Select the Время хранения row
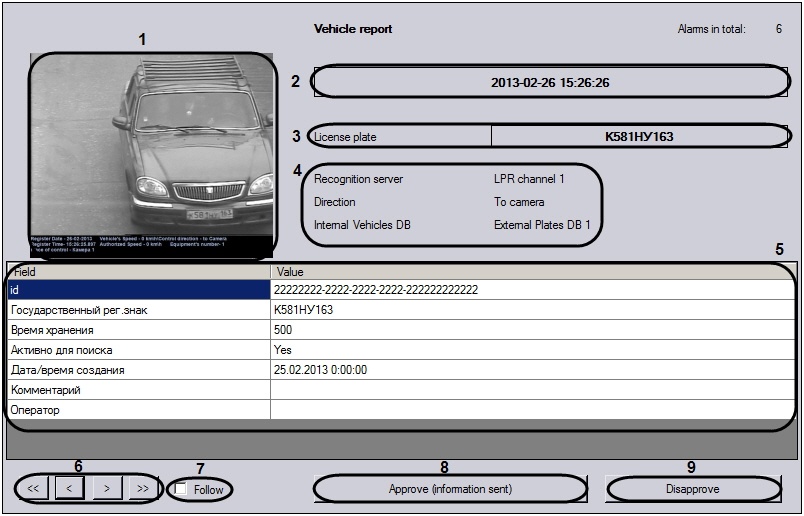The height and width of the screenshot is (516, 804). (138, 330)
